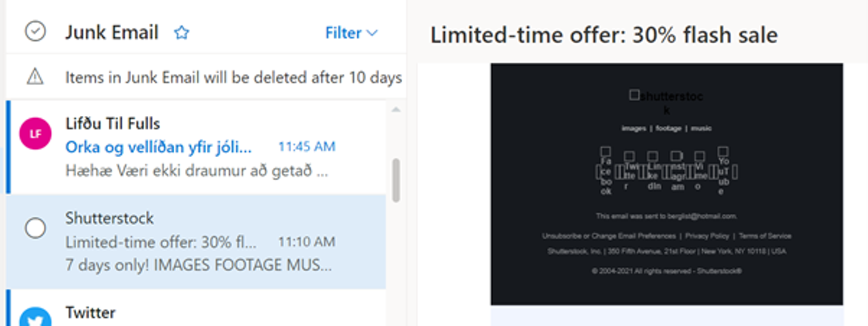Click the broken Shutterstock logo image

coord(666,102)
